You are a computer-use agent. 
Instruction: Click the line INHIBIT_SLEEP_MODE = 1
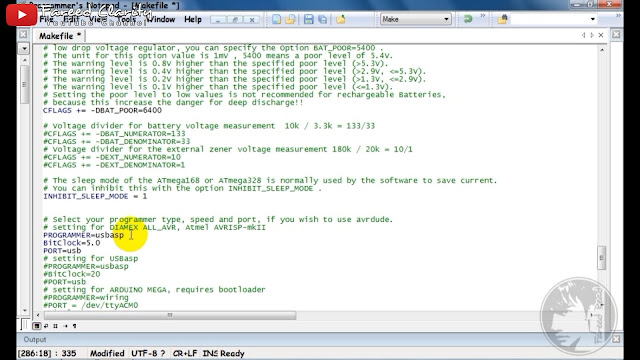coord(95,196)
